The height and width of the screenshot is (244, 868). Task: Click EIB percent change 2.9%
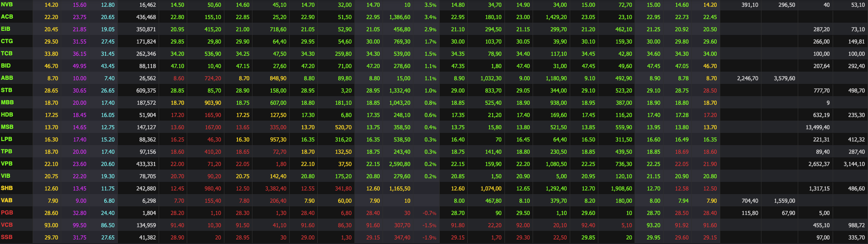click(x=430, y=29)
